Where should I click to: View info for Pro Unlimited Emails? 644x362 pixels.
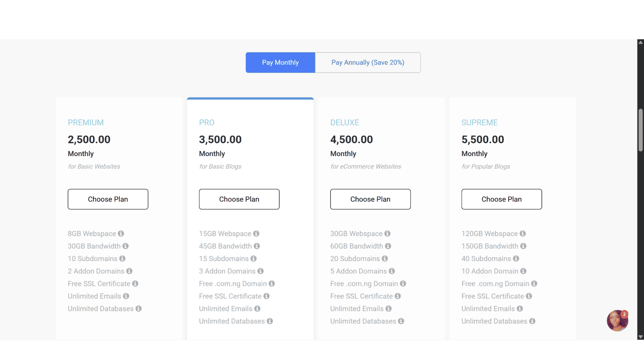pos(257,309)
